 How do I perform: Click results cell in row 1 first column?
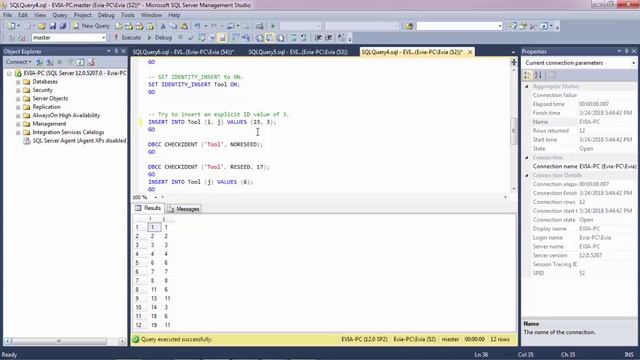pos(153,227)
